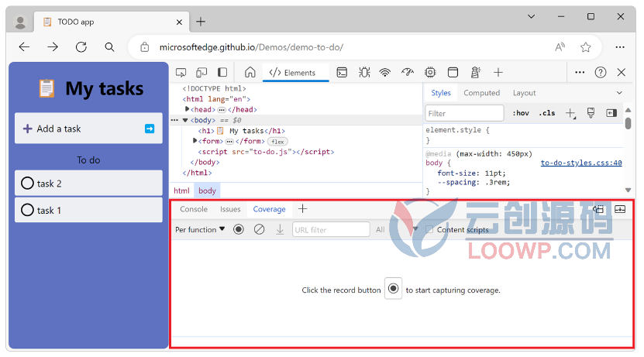This screenshot has height=357, width=644.
Task: Mark task 1 as done
Action: (x=27, y=210)
